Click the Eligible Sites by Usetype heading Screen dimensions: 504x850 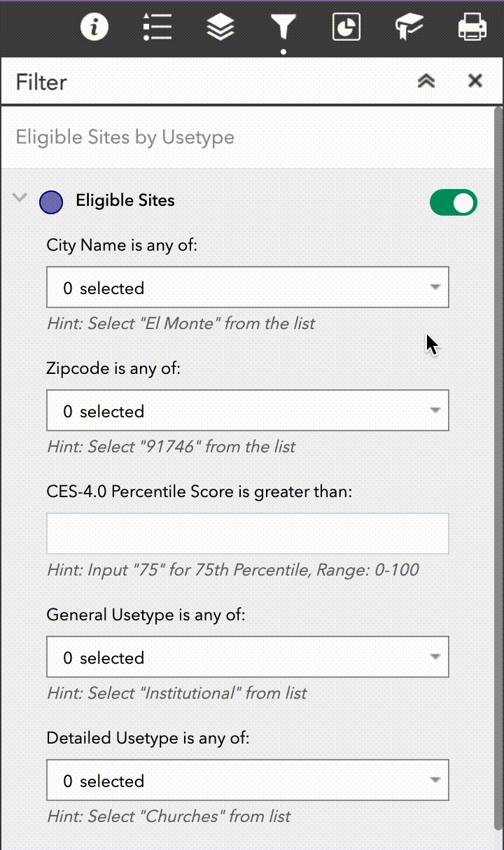pyautogui.click(x=125, y=137)
